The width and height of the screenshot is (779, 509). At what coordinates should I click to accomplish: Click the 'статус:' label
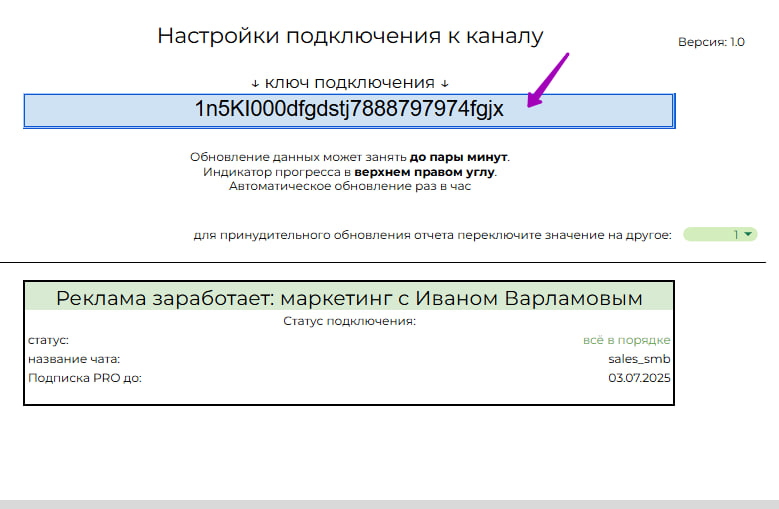tap(48, 340)
